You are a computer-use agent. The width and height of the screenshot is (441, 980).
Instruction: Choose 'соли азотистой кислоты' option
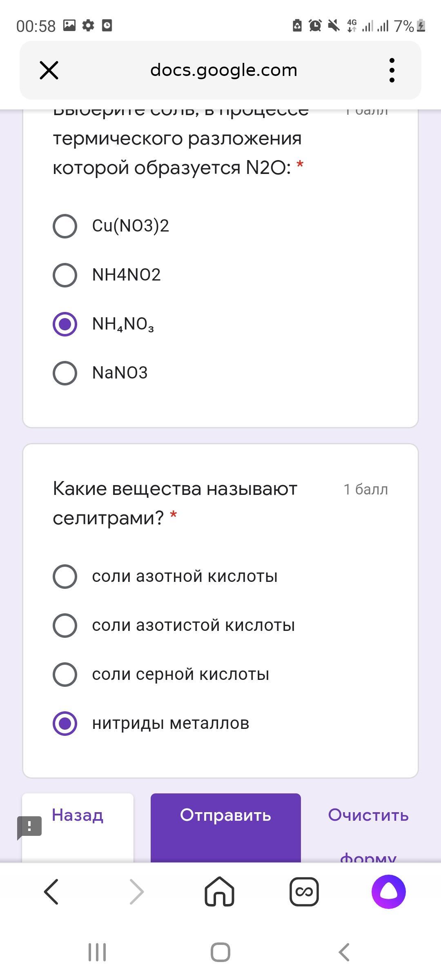(65, 625)
